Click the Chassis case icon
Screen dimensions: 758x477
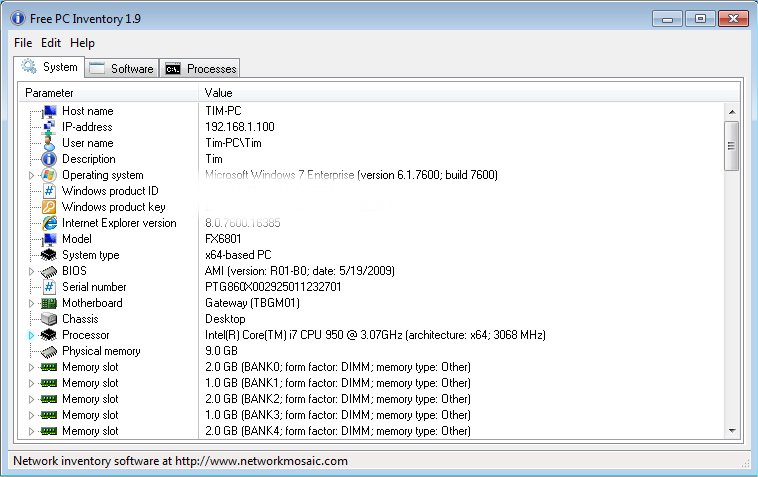[x=49, y=319]
